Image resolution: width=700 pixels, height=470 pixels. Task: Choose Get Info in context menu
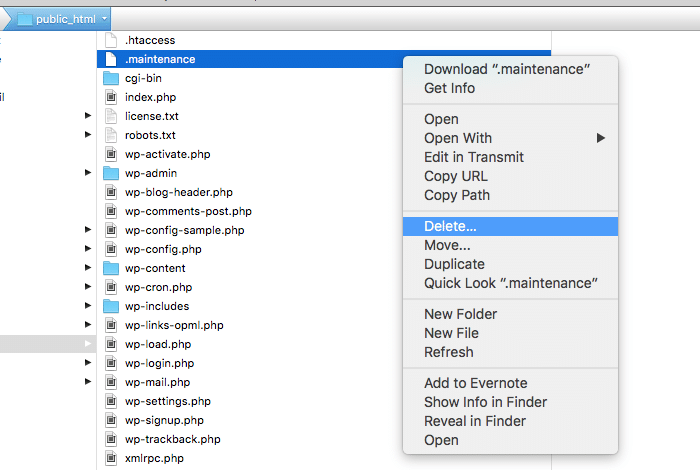point(510,88)
